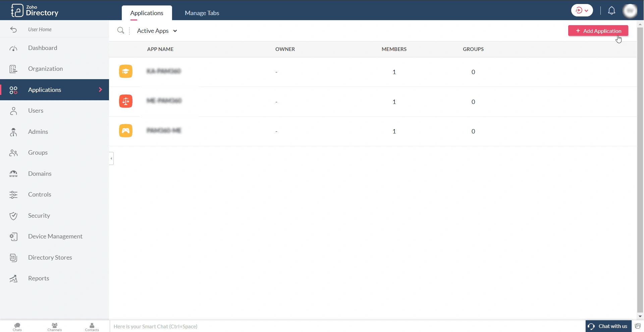Open the account switcher near the bell
Image resolution: width=644 pixels, height=332 pixels.
coord(582,10)
